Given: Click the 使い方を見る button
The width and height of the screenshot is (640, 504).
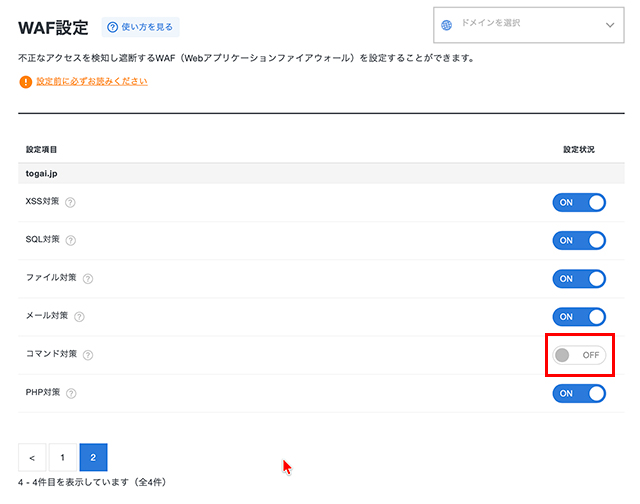Looking at the screenshot, I should coord(140,27).
